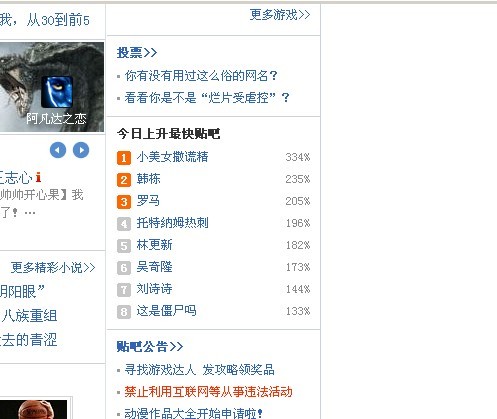The height and width of the screenshot is (419, 497).
Task: Click the red icon beside 志心
Action: pyautogui.click(x=38, y=177)
